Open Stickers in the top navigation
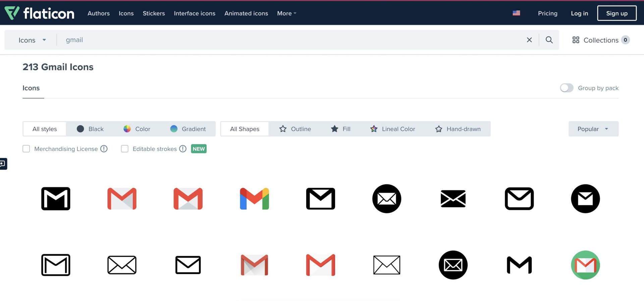The image size is (644, 301). point(154,13)
